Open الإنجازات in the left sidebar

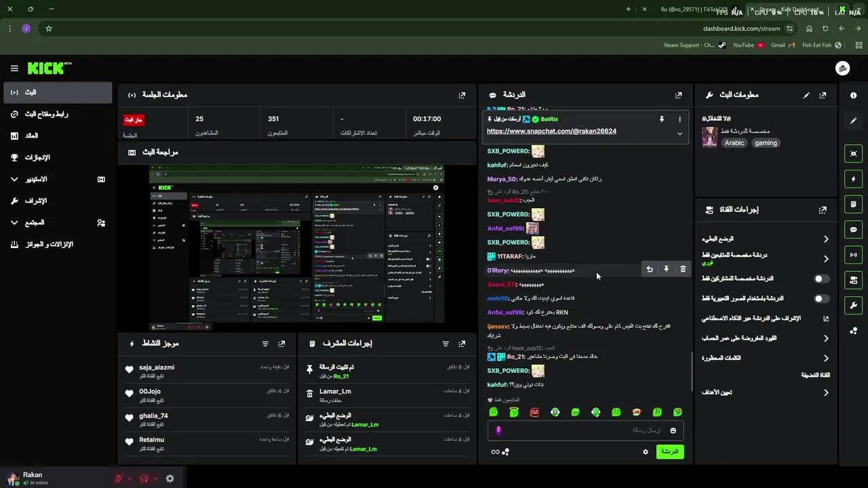57,157
